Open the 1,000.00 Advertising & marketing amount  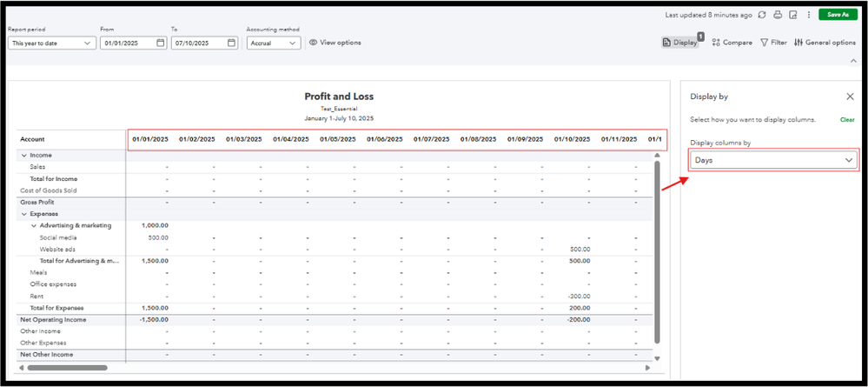(x=155, y=225)
